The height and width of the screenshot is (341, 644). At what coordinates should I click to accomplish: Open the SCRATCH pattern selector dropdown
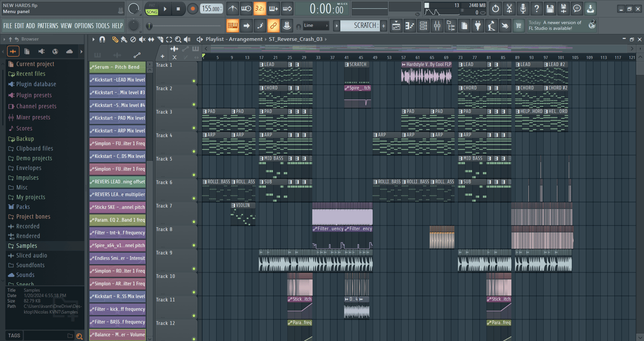(x=360, y=26)
